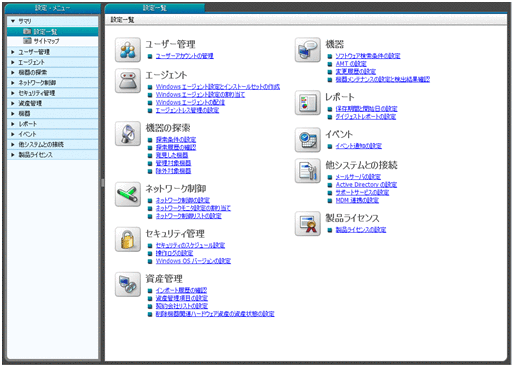Open Windows エージェント設定とインストールセットの作成 link

tap(218, 87)
